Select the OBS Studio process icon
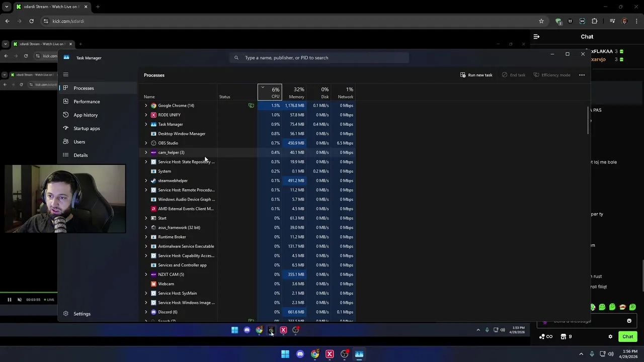 153,143
